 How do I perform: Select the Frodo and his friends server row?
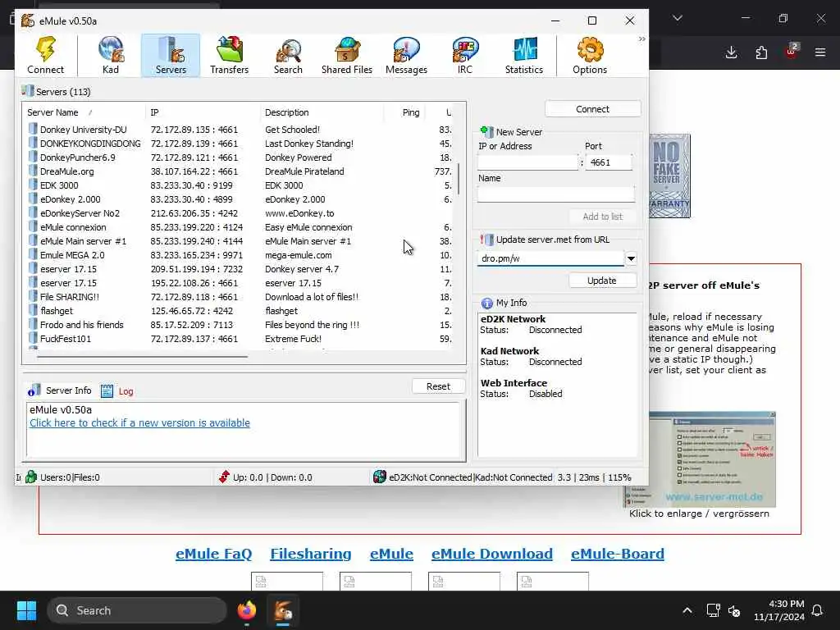click(240, 325)
